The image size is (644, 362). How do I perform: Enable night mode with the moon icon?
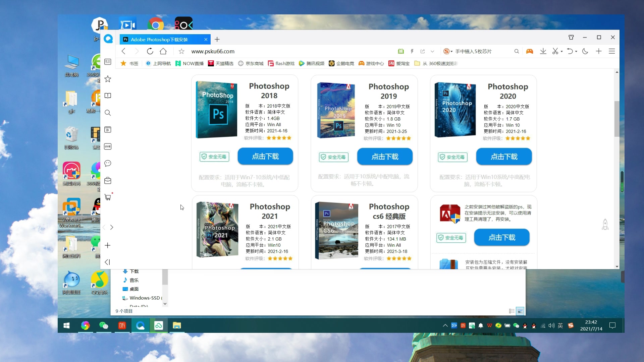[x=585, y=51]
